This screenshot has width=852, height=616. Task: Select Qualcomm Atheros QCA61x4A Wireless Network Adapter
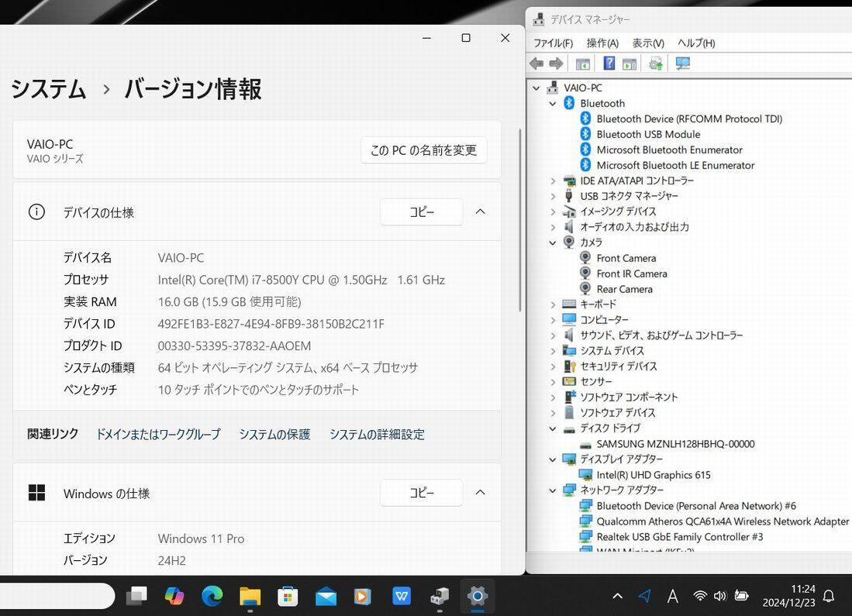(x=723, y=521)
